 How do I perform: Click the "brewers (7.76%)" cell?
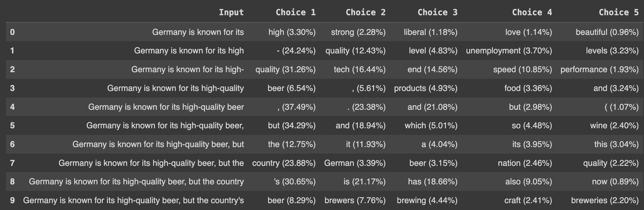[x=355, y=200]
